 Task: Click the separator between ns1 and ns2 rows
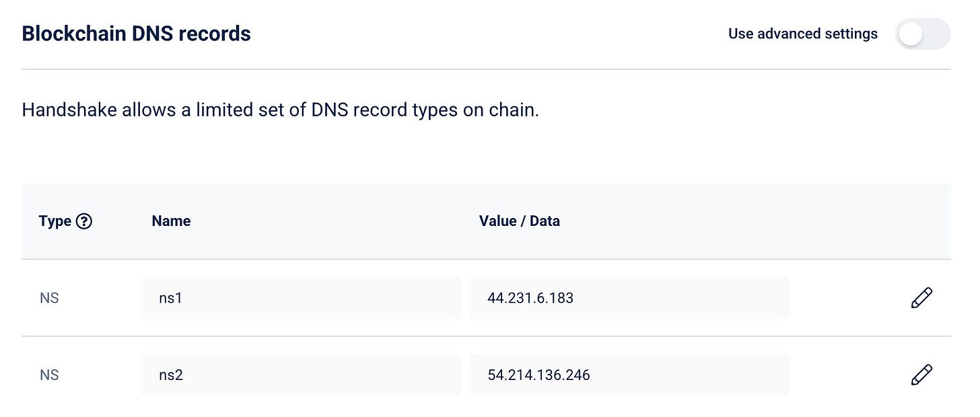click(486, 336)
